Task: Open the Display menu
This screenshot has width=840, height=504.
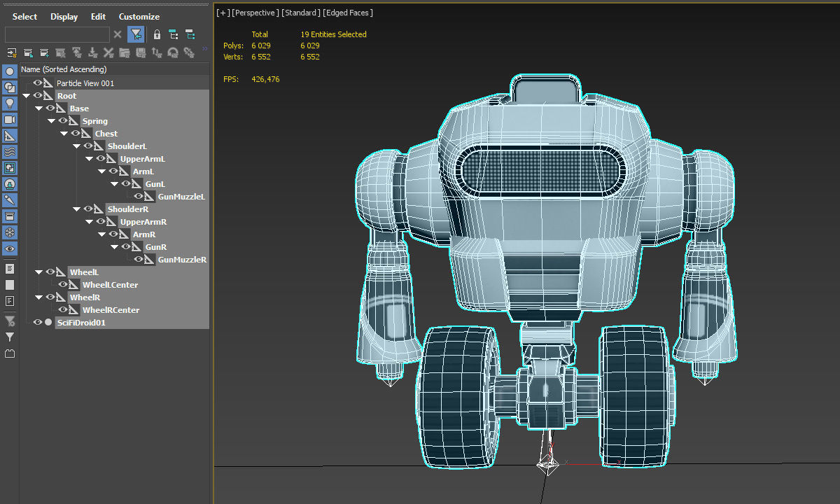Action: [x=64, y=17]
